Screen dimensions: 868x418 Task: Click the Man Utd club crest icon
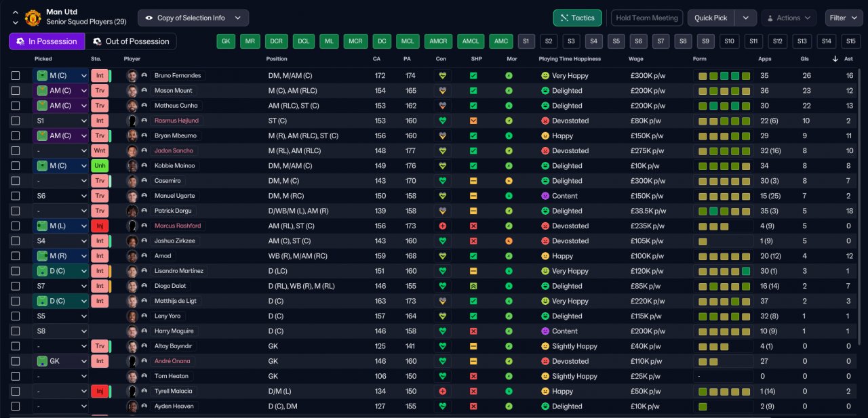point(33,18)
